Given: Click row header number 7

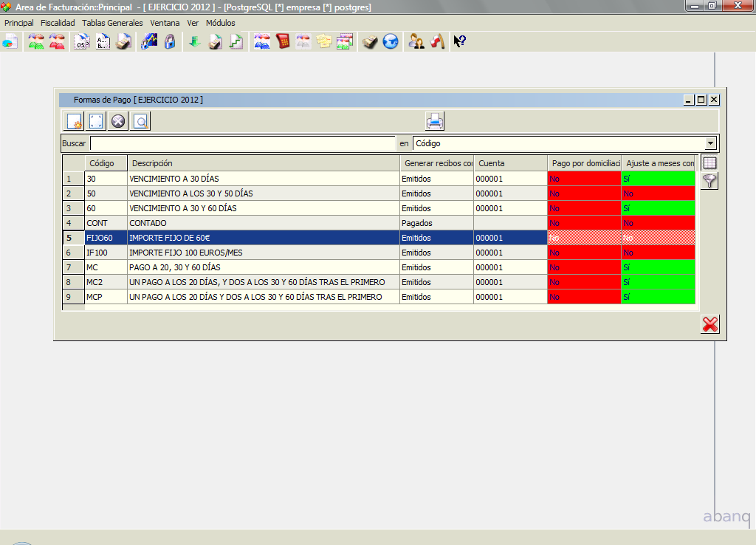Looking at the screenshot, I should click(x=73, y=267).
